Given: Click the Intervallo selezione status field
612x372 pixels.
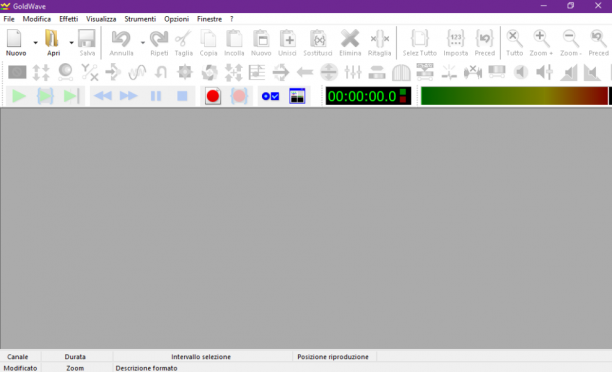Looking at the screenshot, I should click(201, 357).
